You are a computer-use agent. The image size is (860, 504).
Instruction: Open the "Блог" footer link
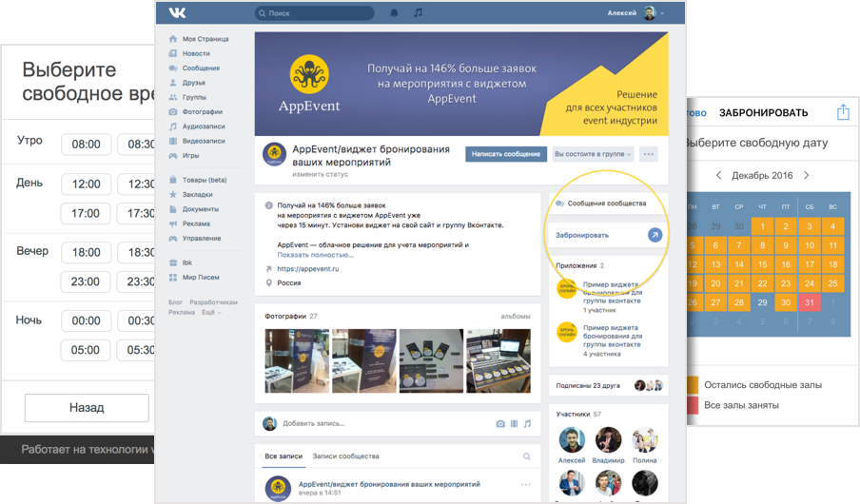tap(175, 302)
